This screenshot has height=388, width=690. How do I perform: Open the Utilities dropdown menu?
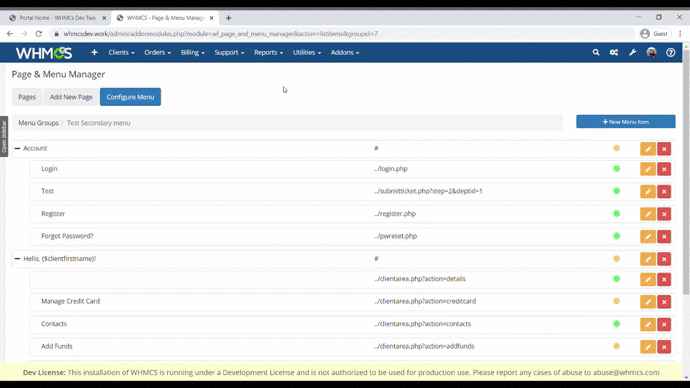point(307,52)
